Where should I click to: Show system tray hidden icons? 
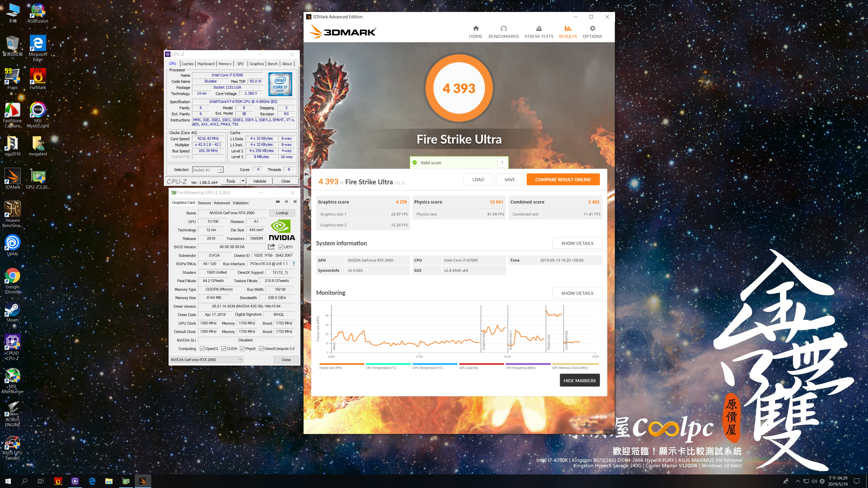pos(797,481)
